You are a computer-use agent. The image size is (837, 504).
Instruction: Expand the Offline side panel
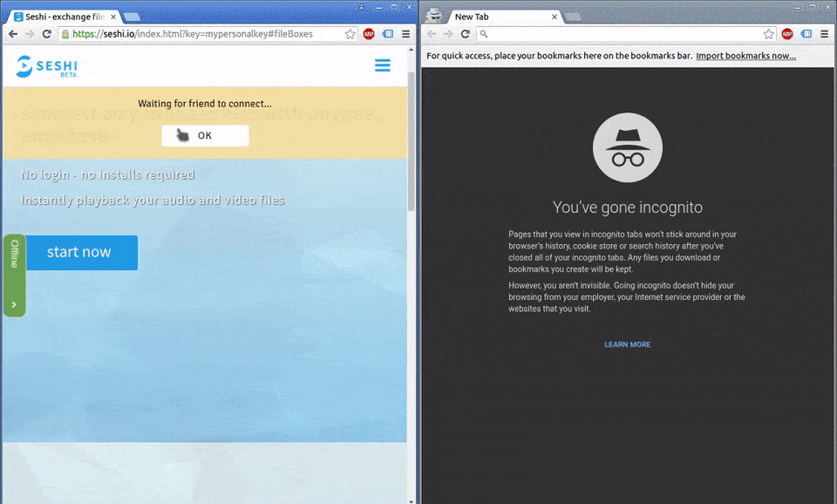(x=14, y=304)
